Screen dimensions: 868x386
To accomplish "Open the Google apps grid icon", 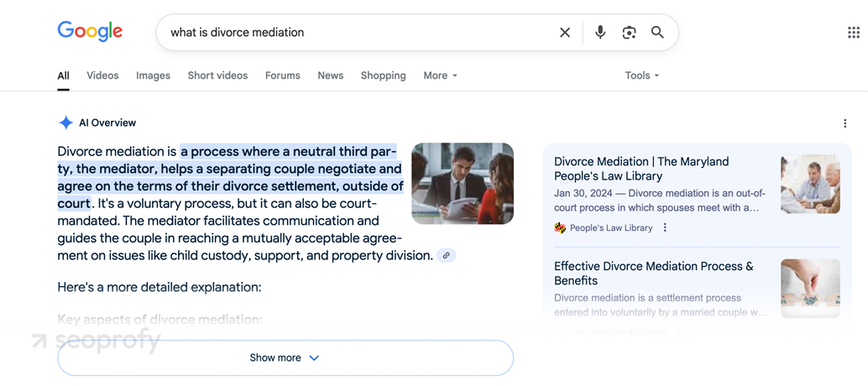I will [854, 33].
